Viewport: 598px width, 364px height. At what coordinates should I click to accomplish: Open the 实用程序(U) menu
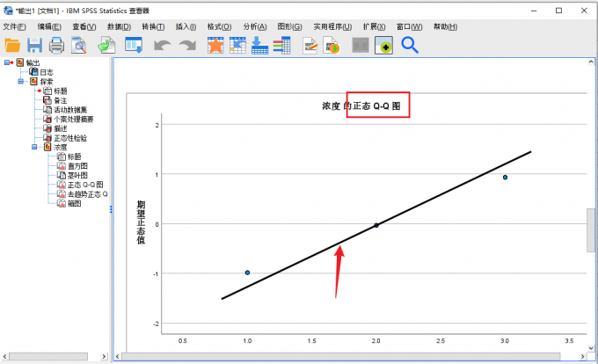tap(332, 26)
